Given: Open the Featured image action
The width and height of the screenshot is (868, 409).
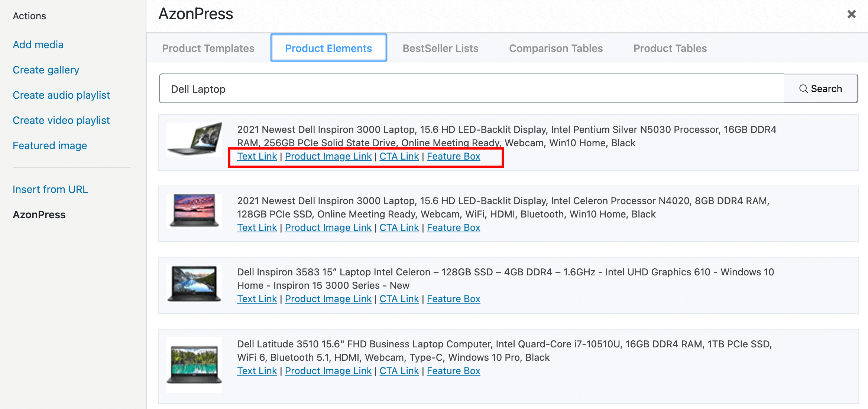Looking at the screenshot, I should [x=50, y=145].
